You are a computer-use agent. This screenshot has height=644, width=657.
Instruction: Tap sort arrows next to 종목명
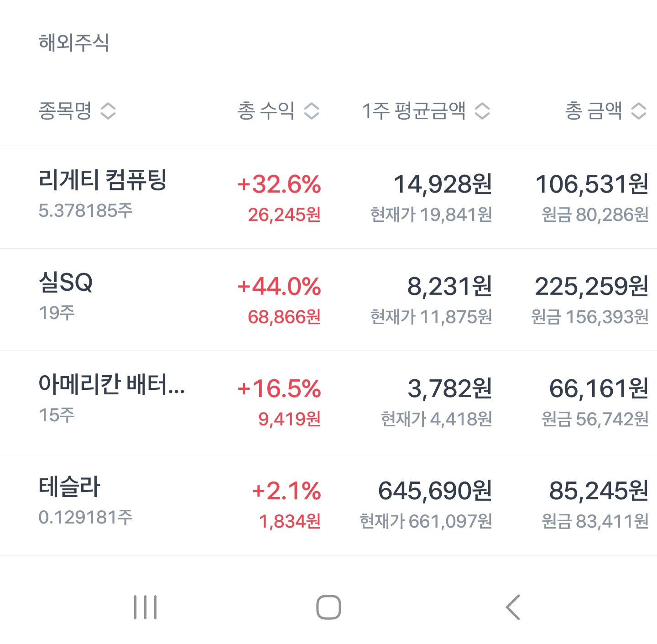click(x=108, y=111)
